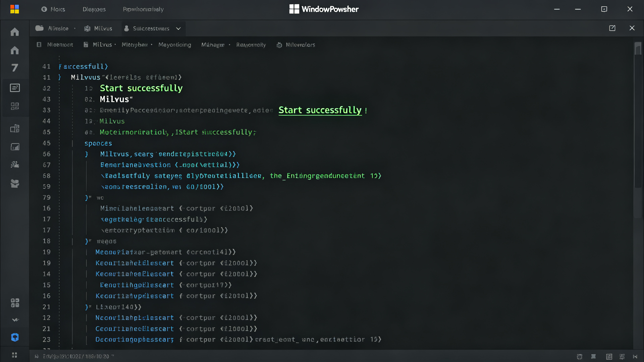
Task: Click the sidebar building-blocks icon below the grid
Action: pos(15,129)
